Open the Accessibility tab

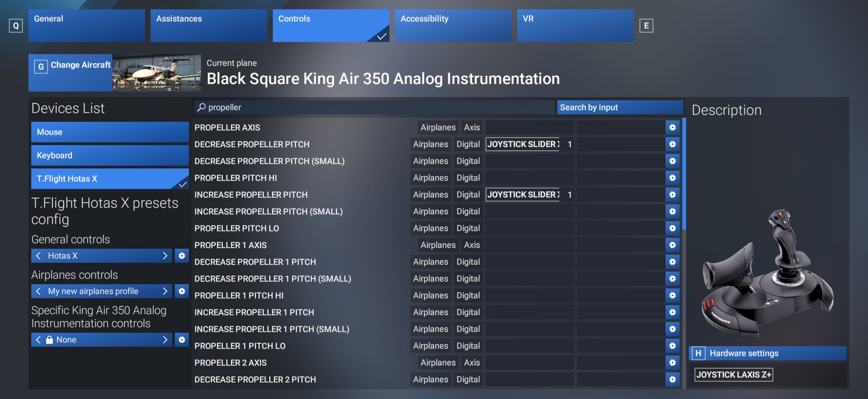(453, 26)
